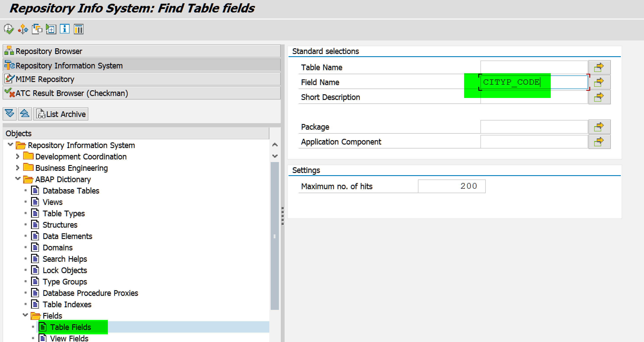
Task: Click the Maximum no. of hits field
Action: click(451, 186)
